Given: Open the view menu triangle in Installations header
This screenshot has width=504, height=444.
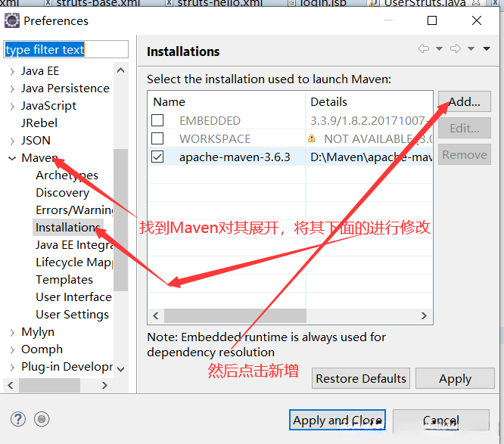Looking at the screenshot, I should point(487,49).
